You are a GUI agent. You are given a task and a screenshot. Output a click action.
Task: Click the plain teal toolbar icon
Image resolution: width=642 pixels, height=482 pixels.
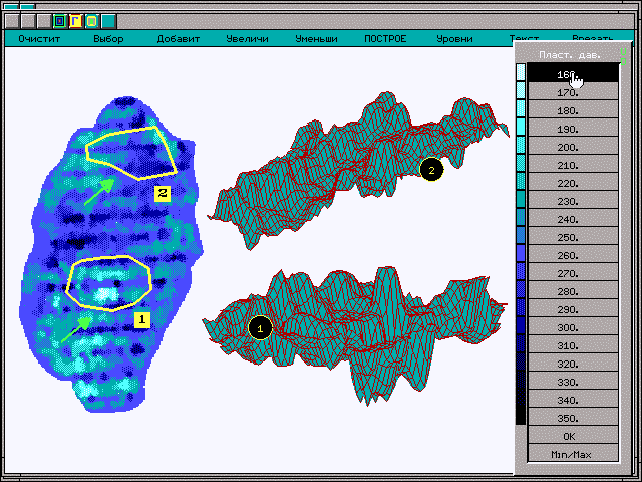[107, 21]
